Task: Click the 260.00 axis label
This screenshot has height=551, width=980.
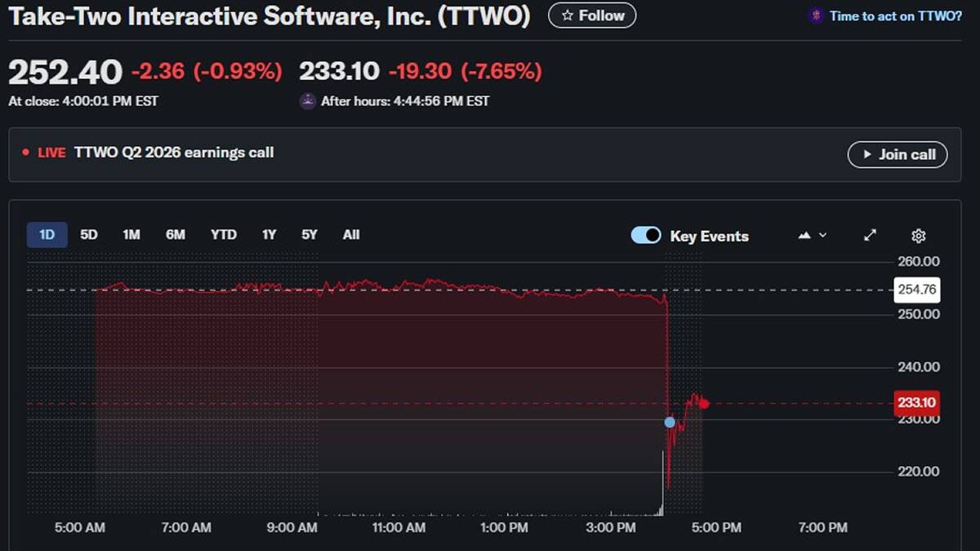Action: [x=919, y=262]
